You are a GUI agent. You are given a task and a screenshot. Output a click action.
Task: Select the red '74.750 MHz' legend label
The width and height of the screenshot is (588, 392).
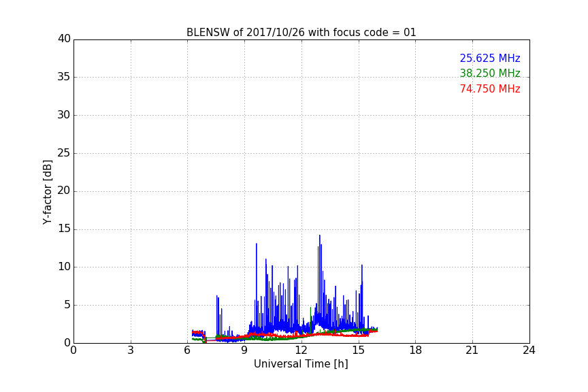(490, 88)
